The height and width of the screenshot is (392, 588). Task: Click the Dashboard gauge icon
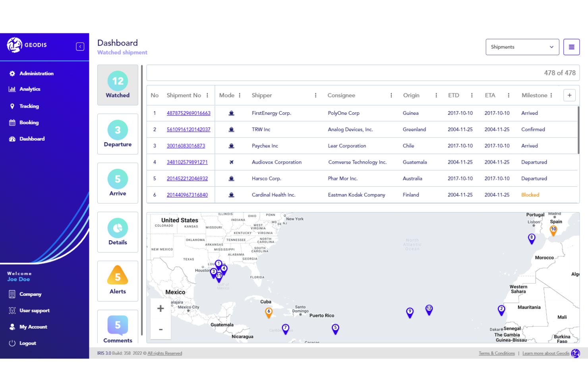coord(12,139)
